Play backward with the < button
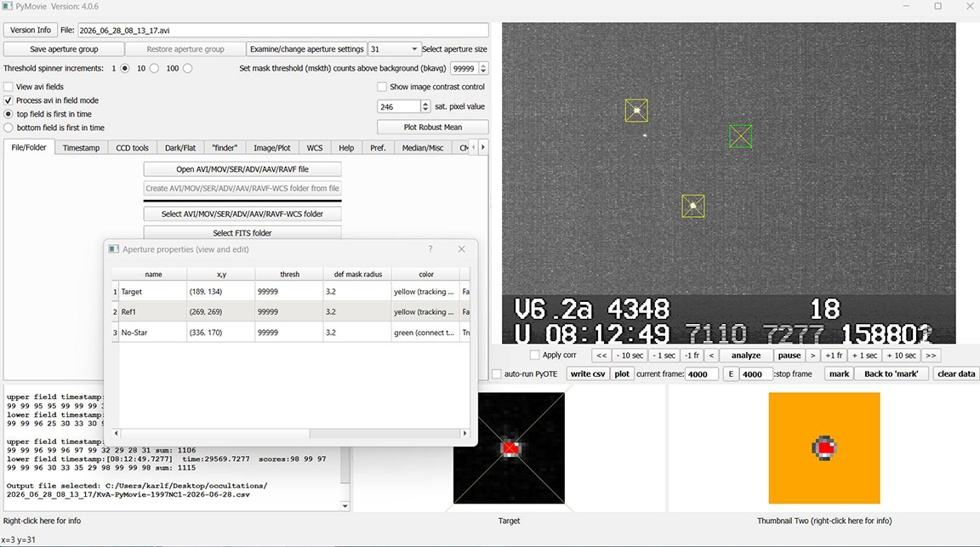 [x=711, y=355]
